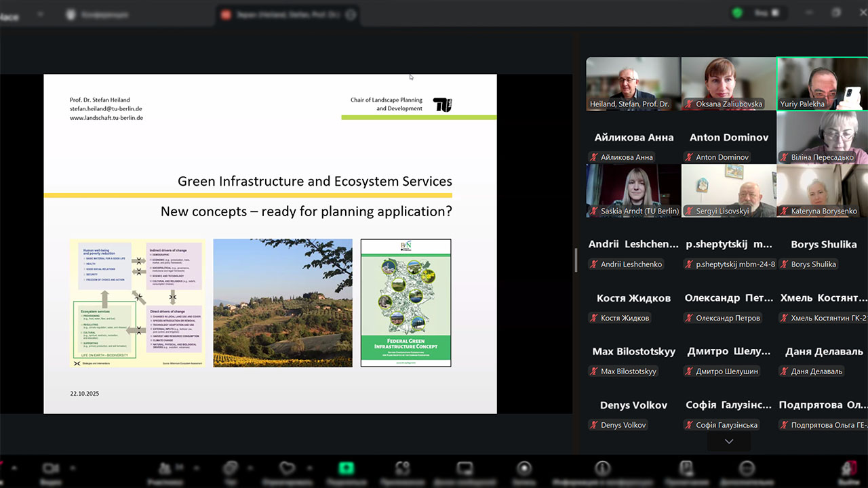Toggle the Record button
The height and width of the screenshot is (488, 868).
524,469
